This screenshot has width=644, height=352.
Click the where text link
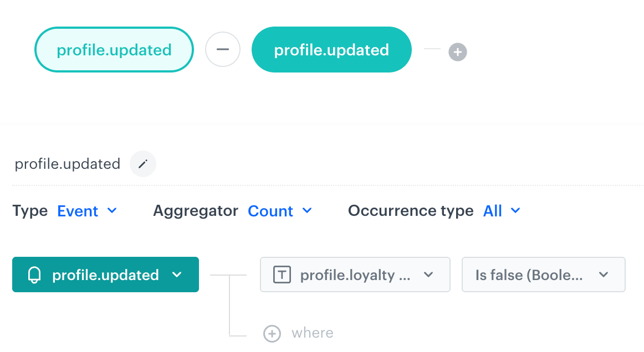pyautogui.click(x=313, y=333)
